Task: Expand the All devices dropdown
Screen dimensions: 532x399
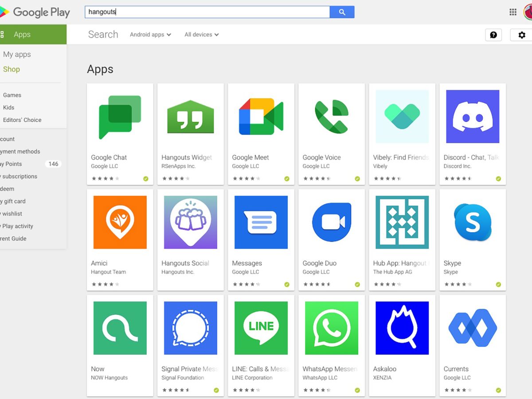Action: 201,35
